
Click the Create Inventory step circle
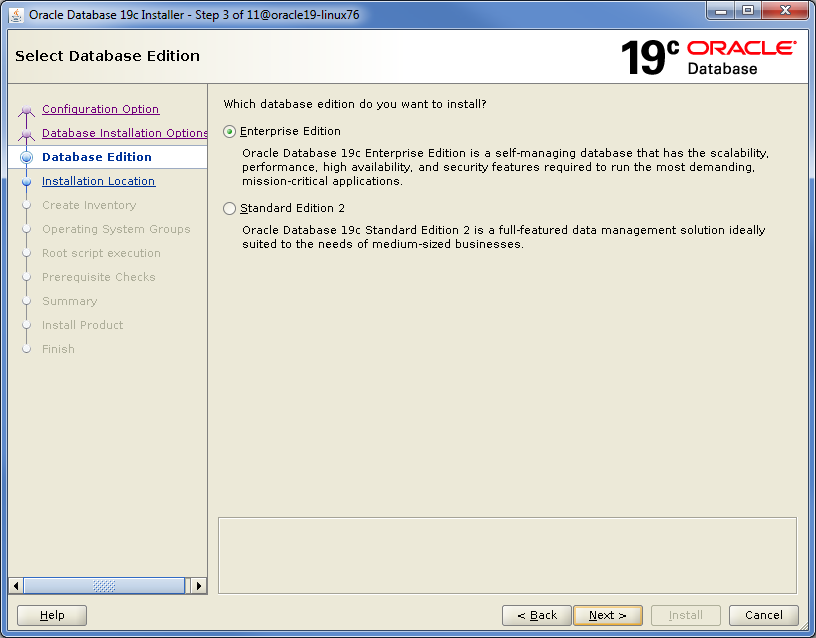coord(26,205)
